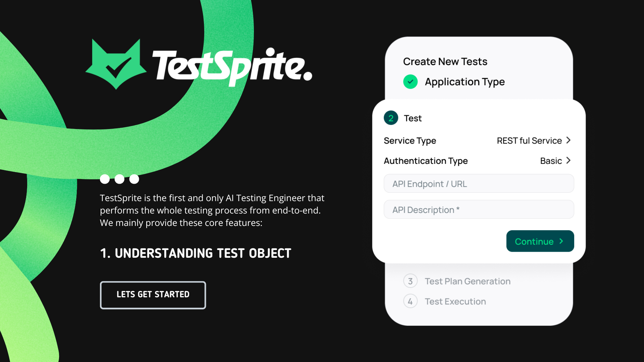Click the API Endpoint / URL input field
The image size is (644, 362).
[x=479, y=183]
